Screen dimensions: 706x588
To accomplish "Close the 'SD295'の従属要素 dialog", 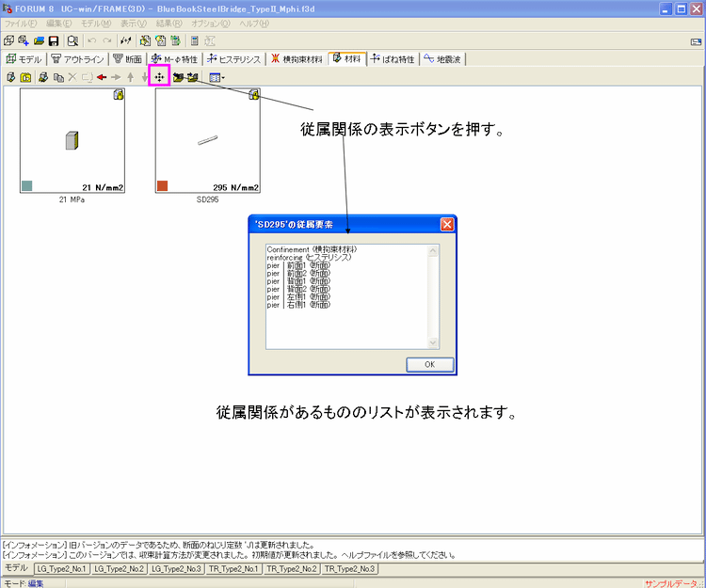I will [446, 224].
